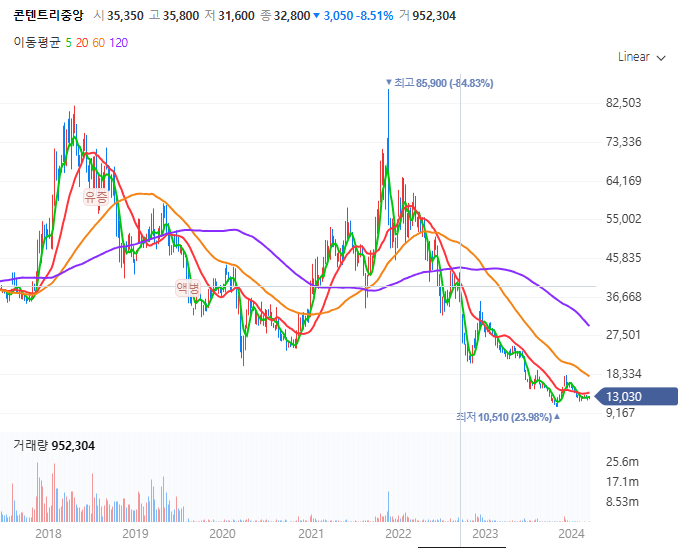Click the header volume value 952,304
The width and height of the screenshot is (681, 548).
pyautogui.click(x=434, y=16)
